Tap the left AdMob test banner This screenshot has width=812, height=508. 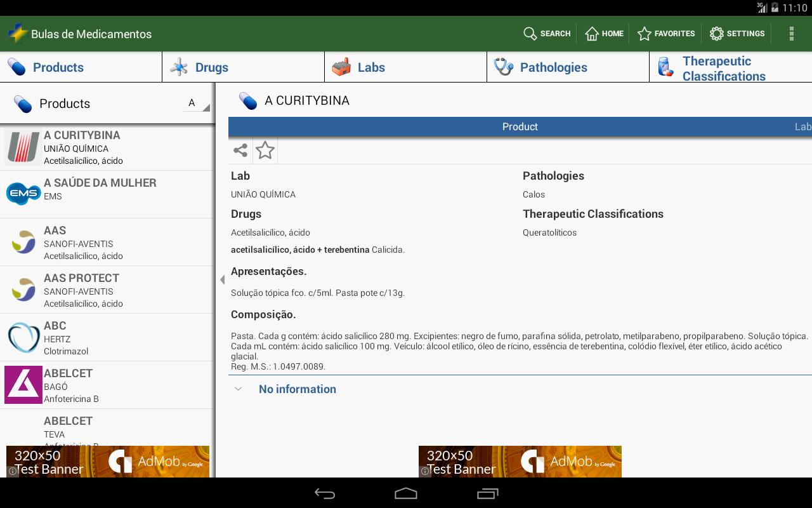click(x=108, y=462)
